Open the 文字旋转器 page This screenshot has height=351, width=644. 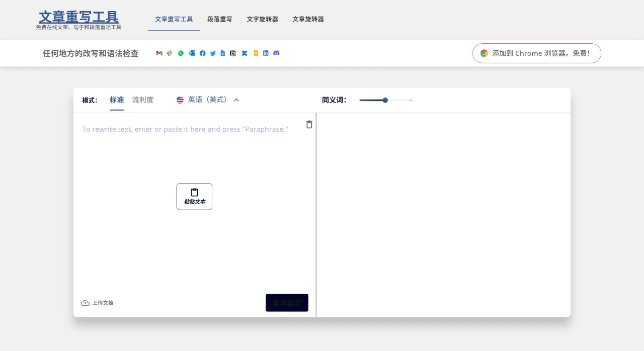[x=262, y=19]
